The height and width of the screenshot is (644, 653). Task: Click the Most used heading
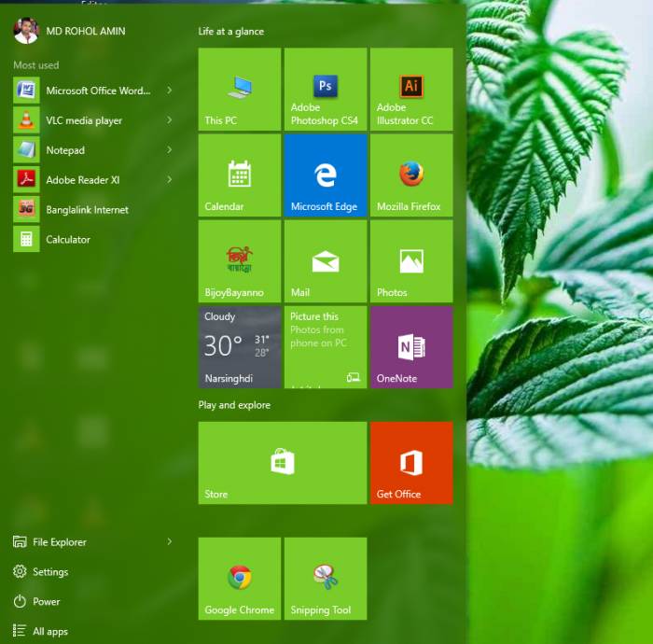pyautogui.click(x=36, y=65)
